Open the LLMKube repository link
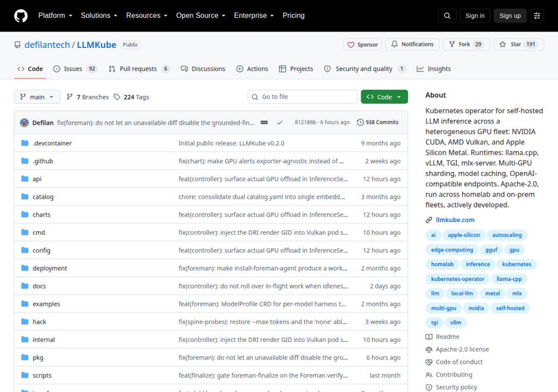Screen dimensions: 558x392 click(96, 45)
